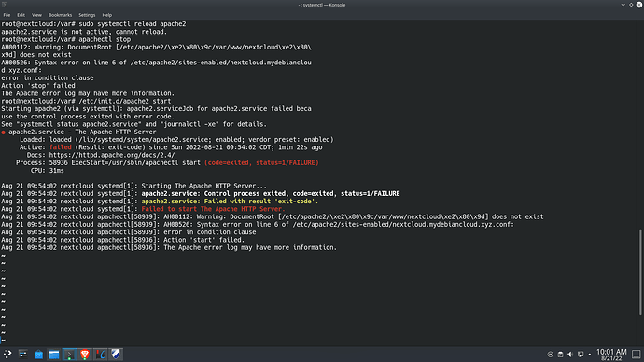Viewport: 644px width, 362px height.
Task: Open the KDE application launcher
Action: pos(7,355)
